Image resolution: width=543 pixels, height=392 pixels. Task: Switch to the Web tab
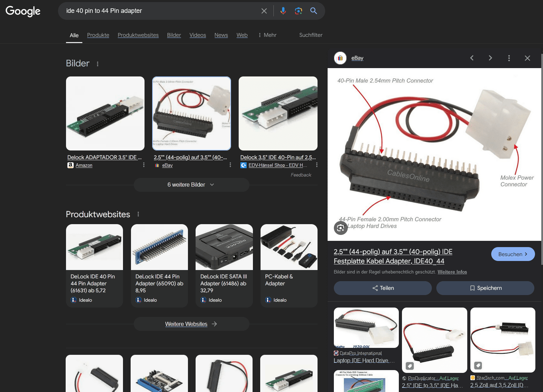242,35
